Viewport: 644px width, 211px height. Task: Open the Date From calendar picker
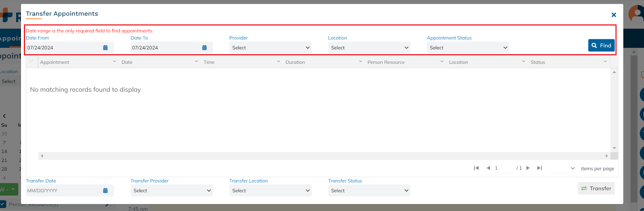point(105,48)
